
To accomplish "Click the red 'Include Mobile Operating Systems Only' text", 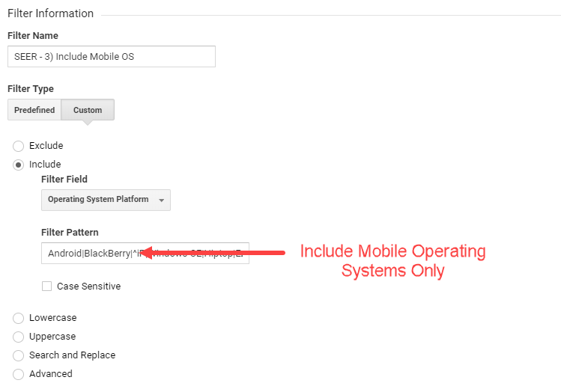I will [x=392, y=261].
